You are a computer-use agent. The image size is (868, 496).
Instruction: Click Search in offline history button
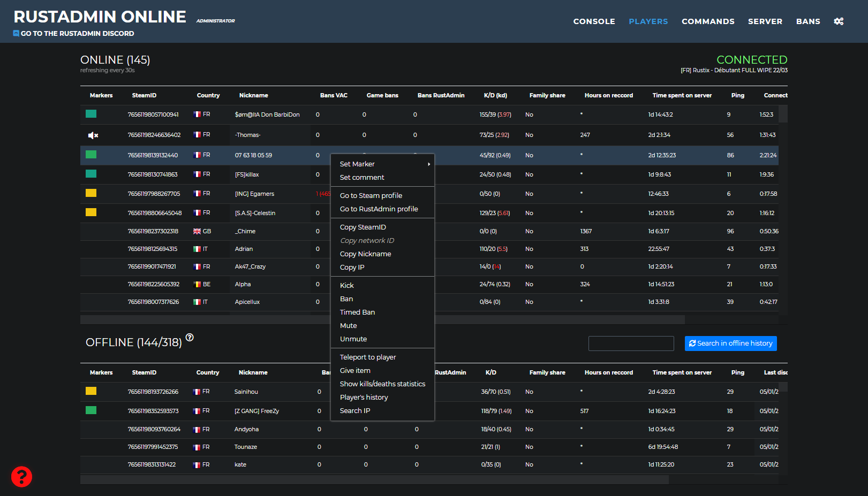tap(730, 344)
